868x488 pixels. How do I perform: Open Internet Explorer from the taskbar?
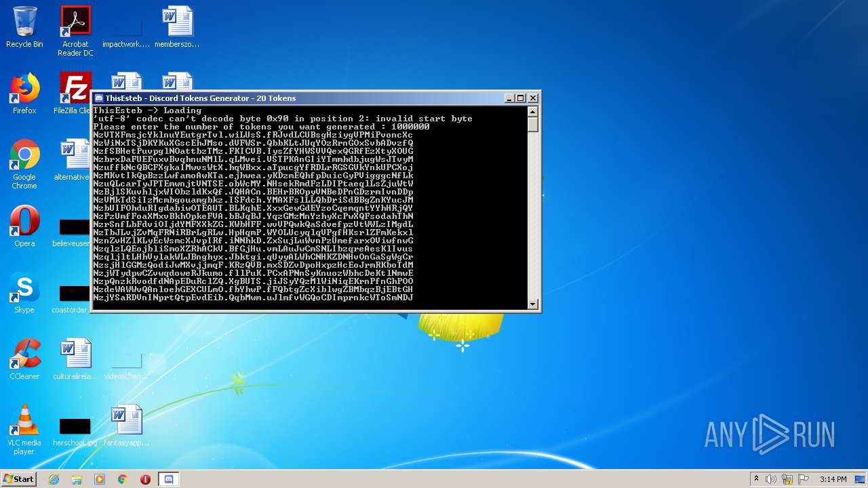(x=54, y=479)
